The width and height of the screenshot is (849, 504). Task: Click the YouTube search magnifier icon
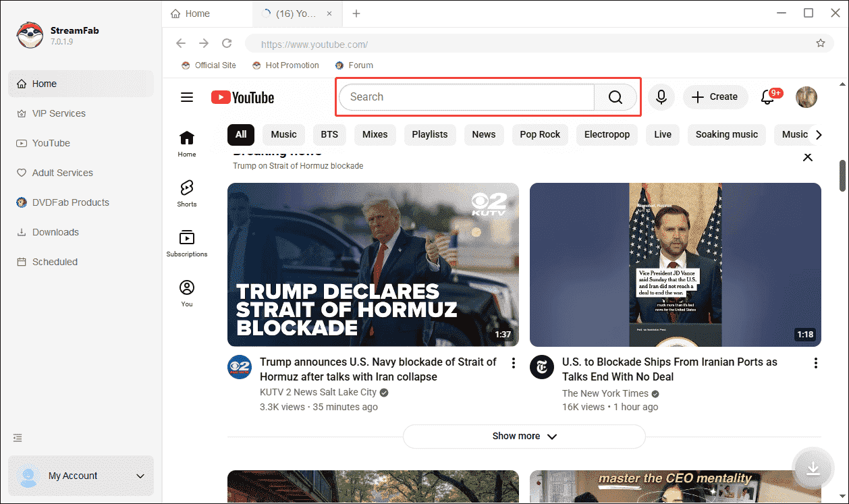(615, 97)
